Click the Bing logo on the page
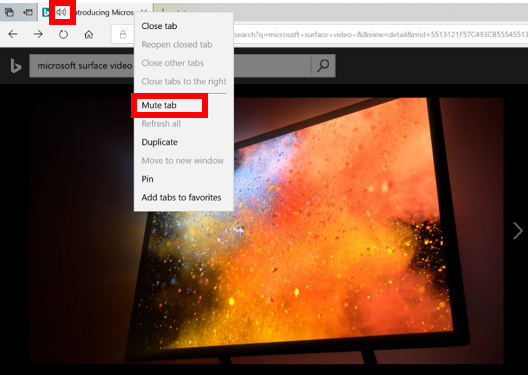This screenshot has width=528, height=375. pos(15,66)
